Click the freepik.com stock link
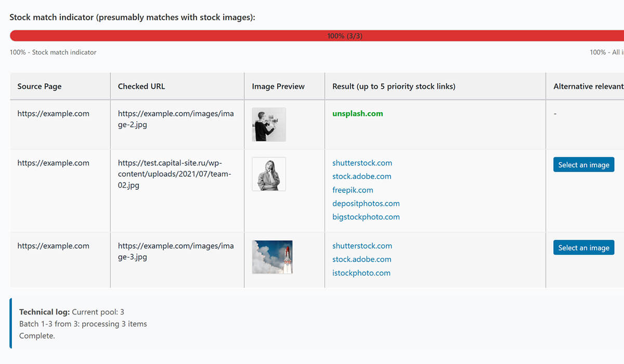This screenshot has width=624, height=364. 353,190
